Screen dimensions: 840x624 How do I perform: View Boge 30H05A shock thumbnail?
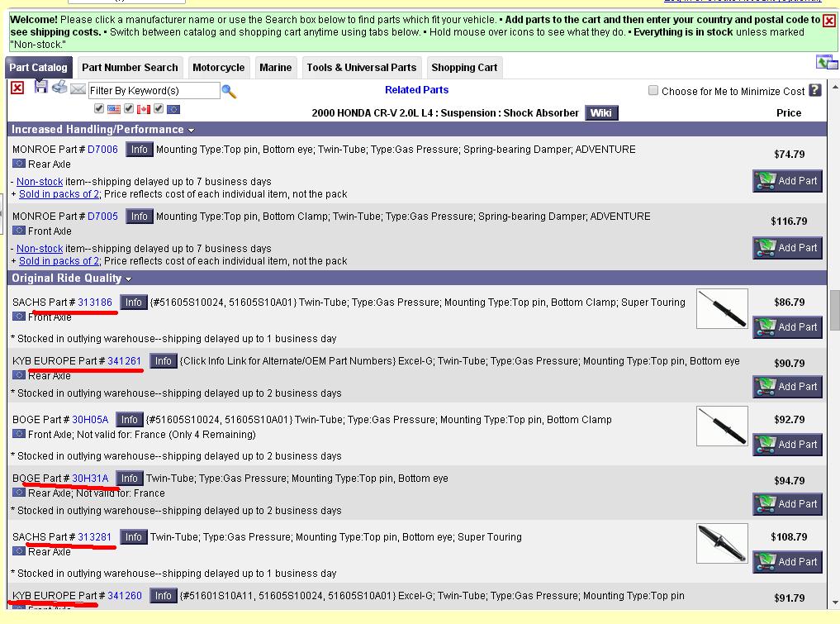(x=722, y=426)
